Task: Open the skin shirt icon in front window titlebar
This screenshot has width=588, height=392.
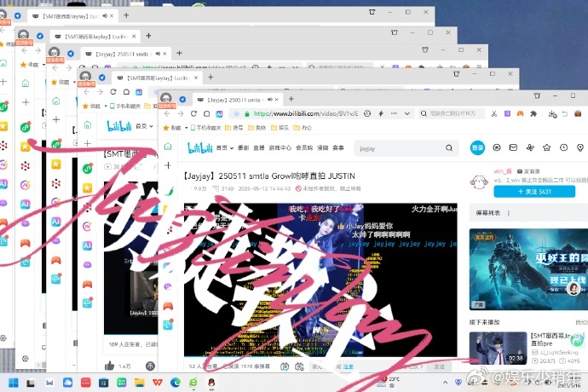Action: 537,96
